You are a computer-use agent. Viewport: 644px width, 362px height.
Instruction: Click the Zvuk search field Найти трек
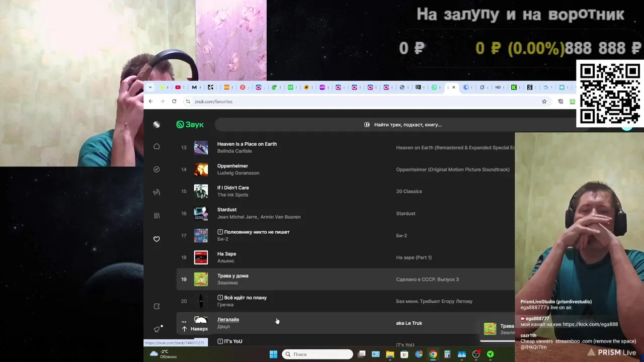point(403,125)
